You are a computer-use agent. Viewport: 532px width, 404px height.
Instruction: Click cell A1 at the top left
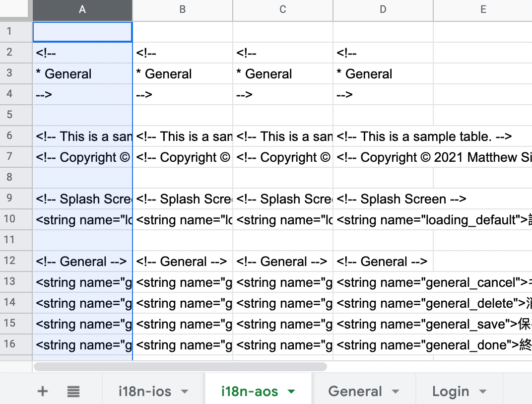click(x=82, y=31)
